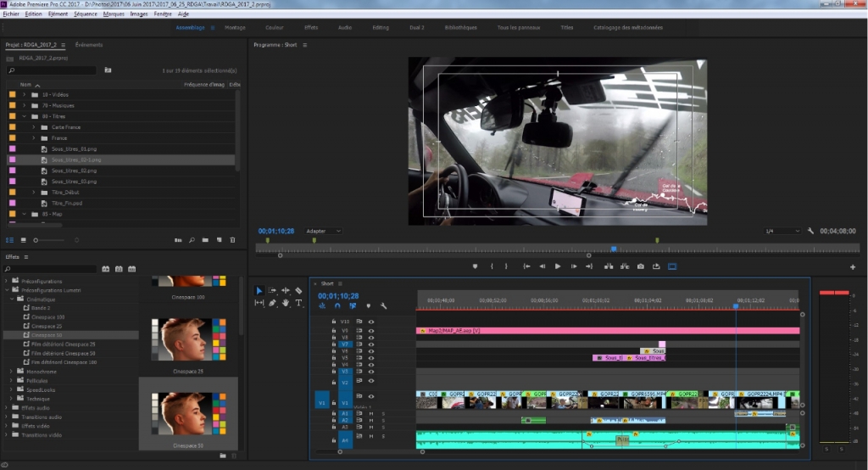868x470 pixels.
Task: Open Program monitor button editor plus
Action: pos(853,267)
